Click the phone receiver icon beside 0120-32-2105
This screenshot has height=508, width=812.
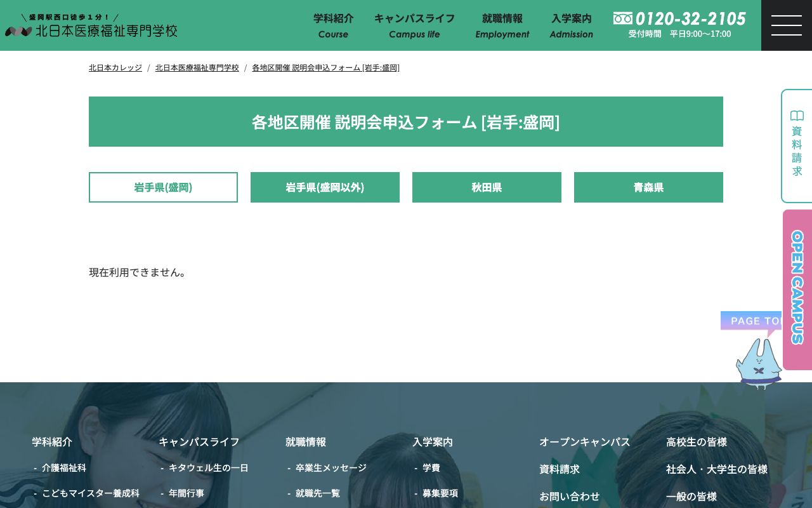click(623, 18)
